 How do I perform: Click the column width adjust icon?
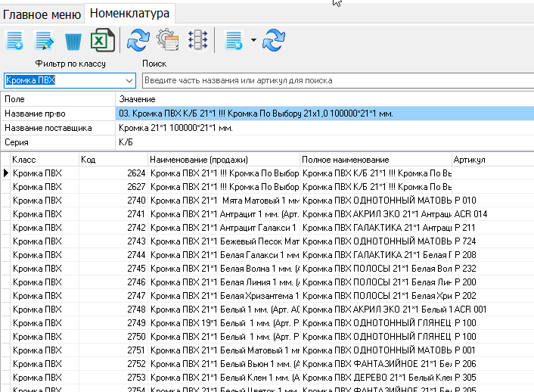pos(197,41)
